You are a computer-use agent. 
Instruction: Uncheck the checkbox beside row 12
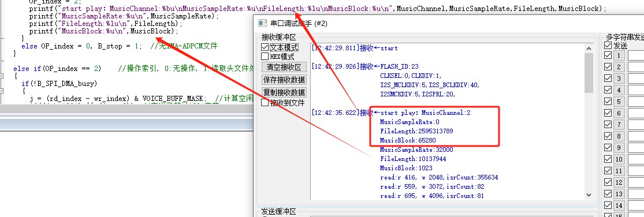point(608,182)
